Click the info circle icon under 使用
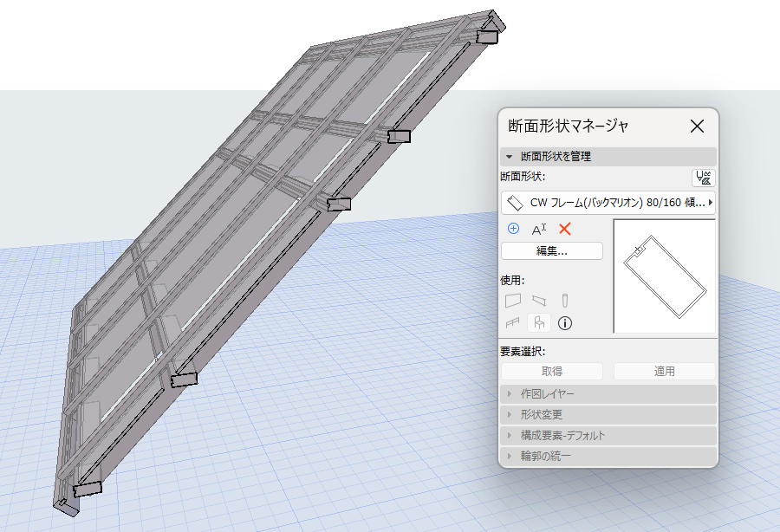 (564, 323)
